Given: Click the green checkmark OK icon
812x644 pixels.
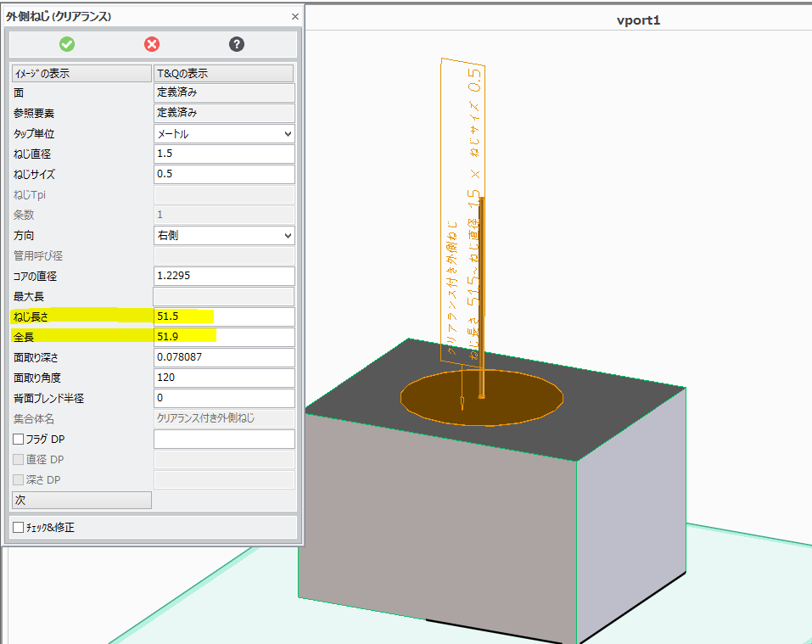Looking at the screenshot, I should pyautogui.click(x=67, y=44).
